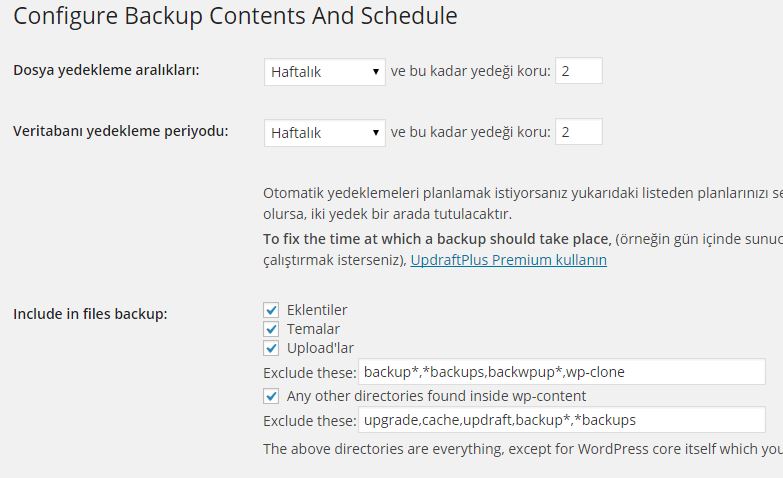The image size is (783, 478).
Task: Click the bold To fix the time text
Action: 437,239
